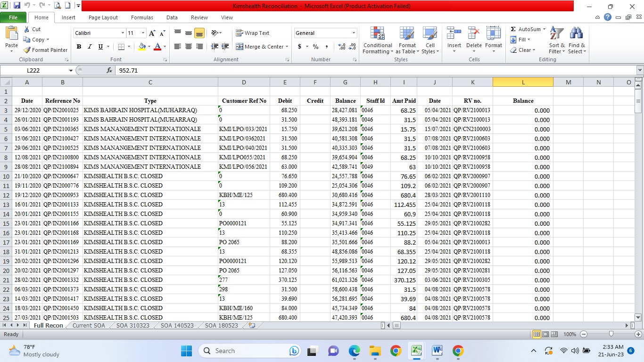Open the Calibri font name dropdown
Screen dimensions: 644x362
click(123, 33)
